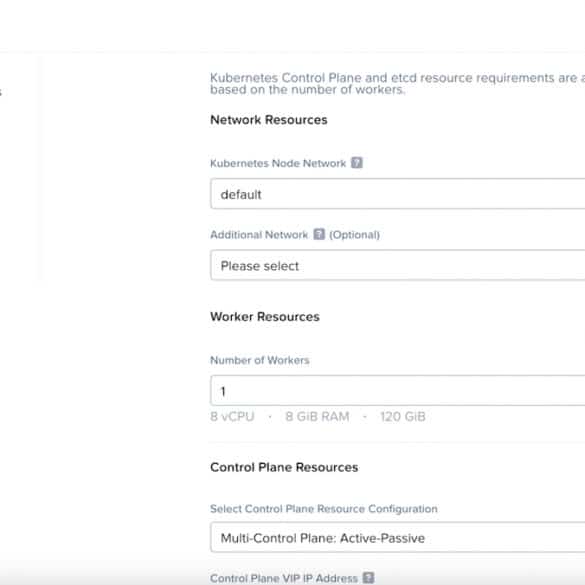Image resolution: width=585 pixels, height=585 pixels.
Task: Click the 8 GiB RAM worker spec text
Action: [317, 416]
